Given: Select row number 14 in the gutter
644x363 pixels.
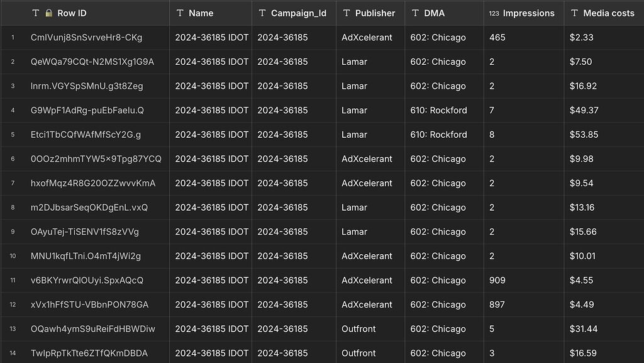Looking at the screenshot, I should [13, 354].
